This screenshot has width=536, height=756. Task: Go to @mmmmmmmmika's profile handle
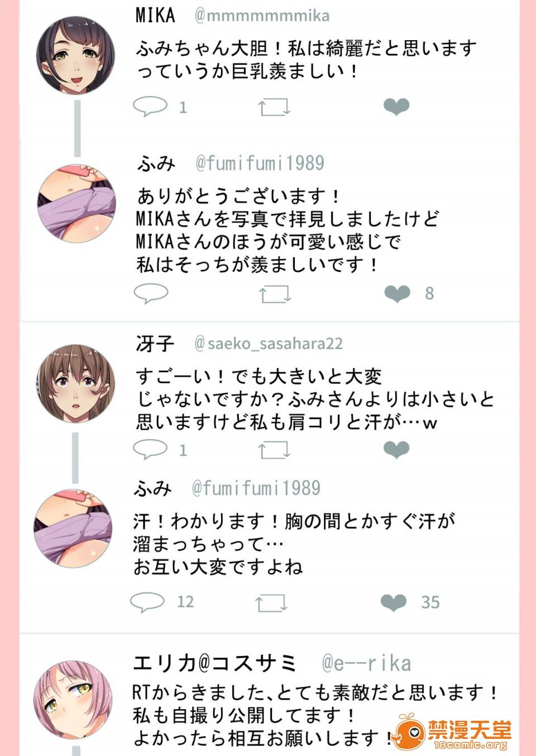262,15
